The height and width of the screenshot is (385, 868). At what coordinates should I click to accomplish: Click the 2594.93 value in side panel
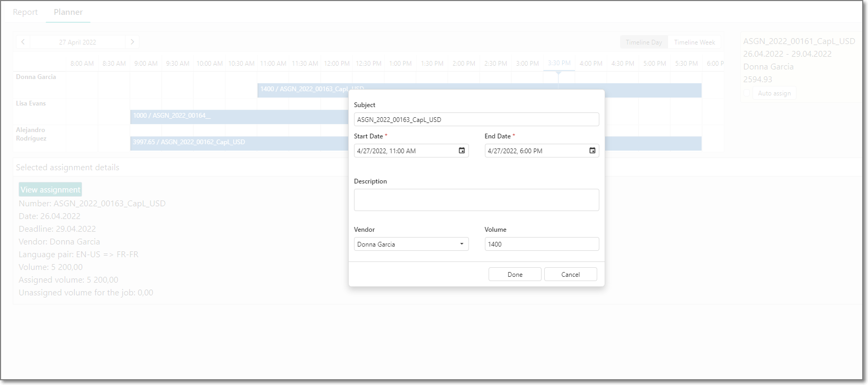(x=758, y=79)
